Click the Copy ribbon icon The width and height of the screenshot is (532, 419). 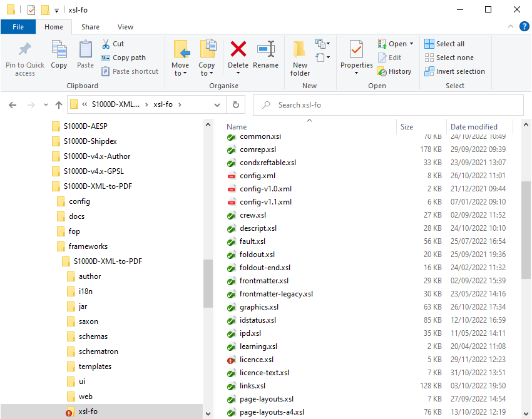[59, 49]
